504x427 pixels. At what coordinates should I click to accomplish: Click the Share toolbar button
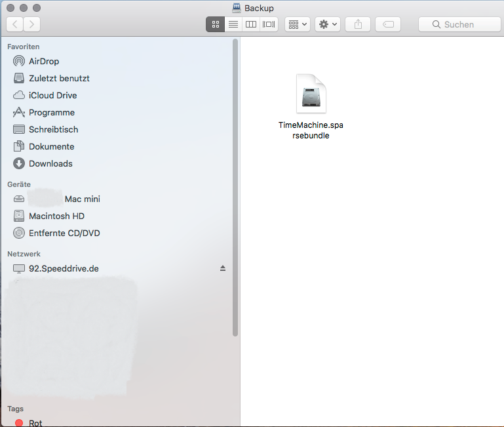(358, 24)
